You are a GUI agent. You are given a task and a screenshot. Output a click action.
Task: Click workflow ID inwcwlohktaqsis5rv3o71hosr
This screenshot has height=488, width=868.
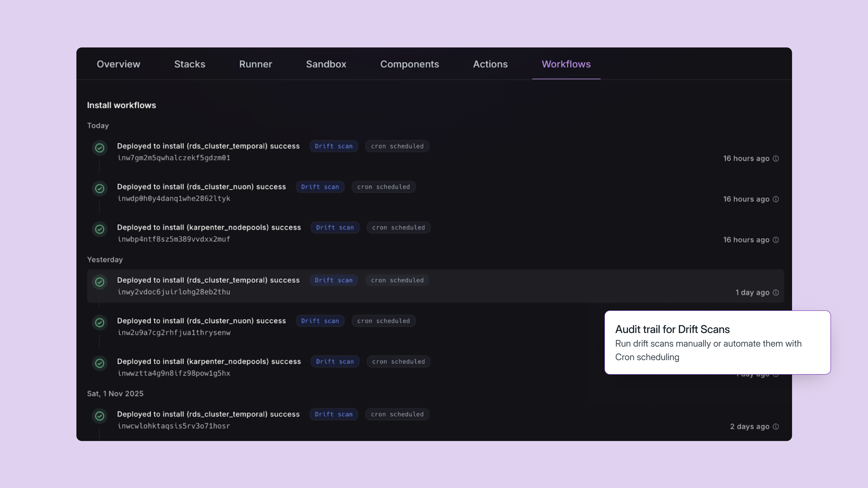click(174, 426)
